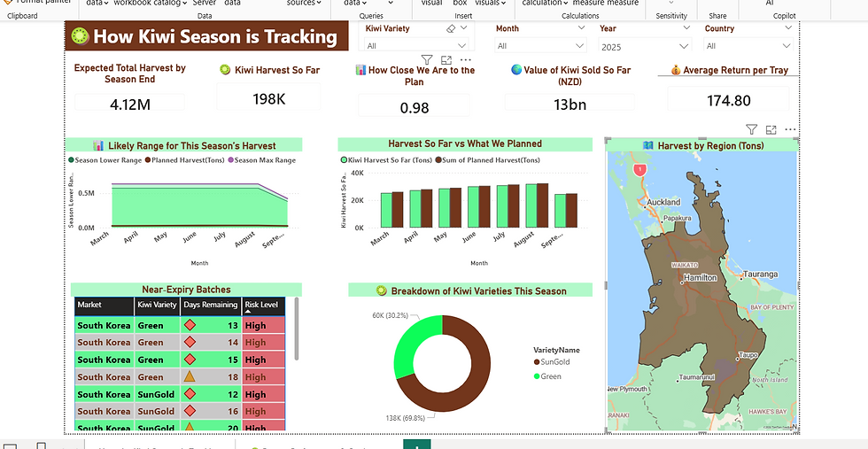Select Season Lower Range legend item
This screenshot has width=868, height=449.
pos(105,160)
